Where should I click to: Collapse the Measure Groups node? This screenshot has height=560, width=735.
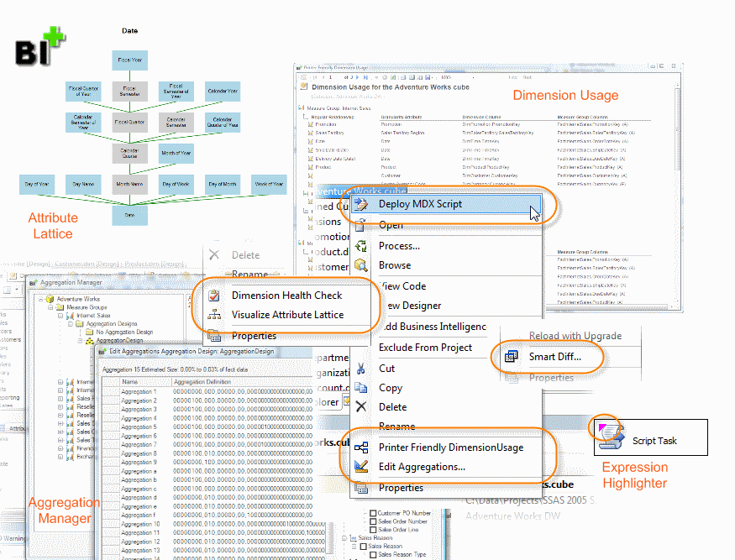[x=50, y=306]
